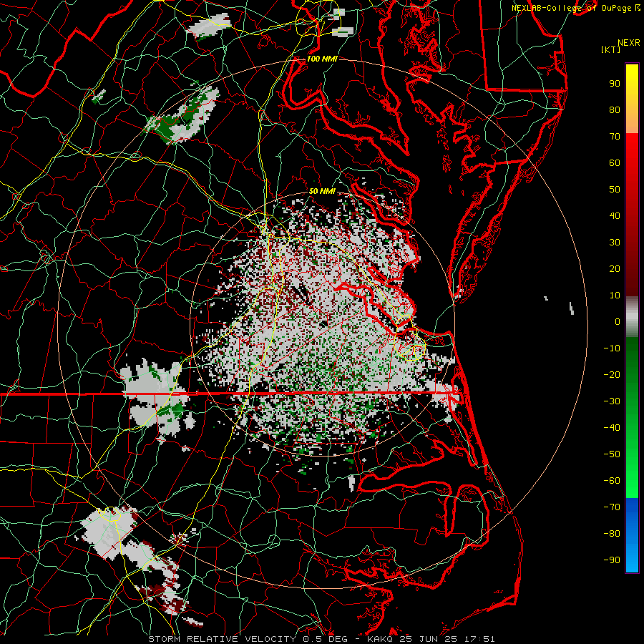This screenshot has width=644, height=644.
Task: Click the positive 80 knots scale label
Action: pyautogui.click(x=615, y=109)
